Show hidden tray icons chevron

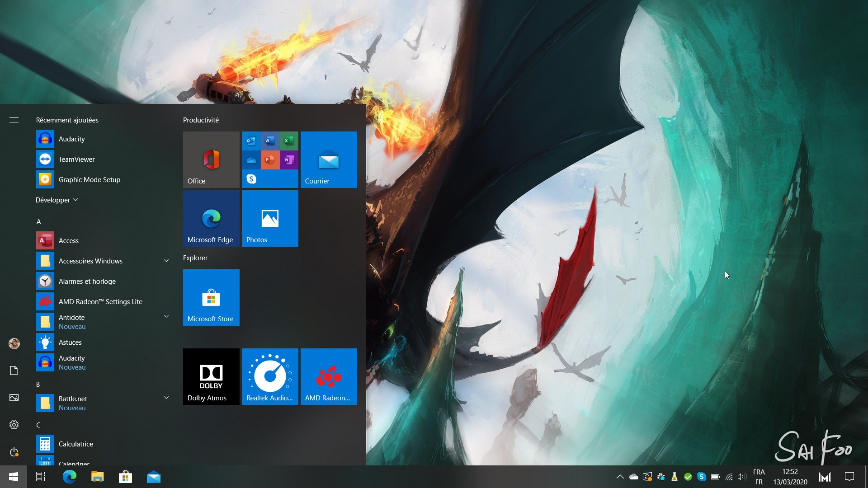point(620,477)
